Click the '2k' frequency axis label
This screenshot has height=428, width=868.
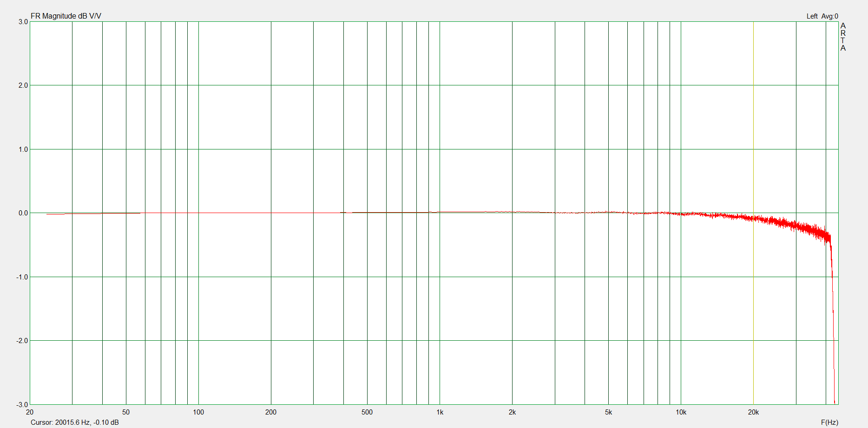[x=512, y=412]
